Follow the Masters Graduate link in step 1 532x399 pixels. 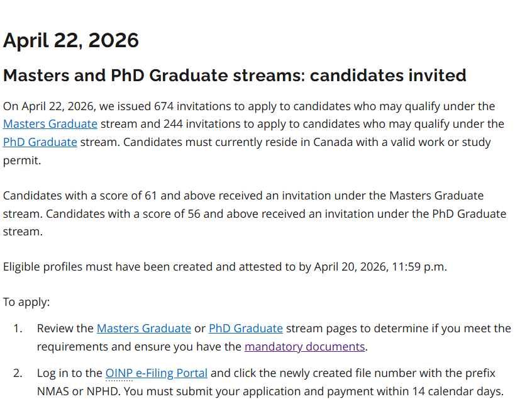click(x=144, y=329)
